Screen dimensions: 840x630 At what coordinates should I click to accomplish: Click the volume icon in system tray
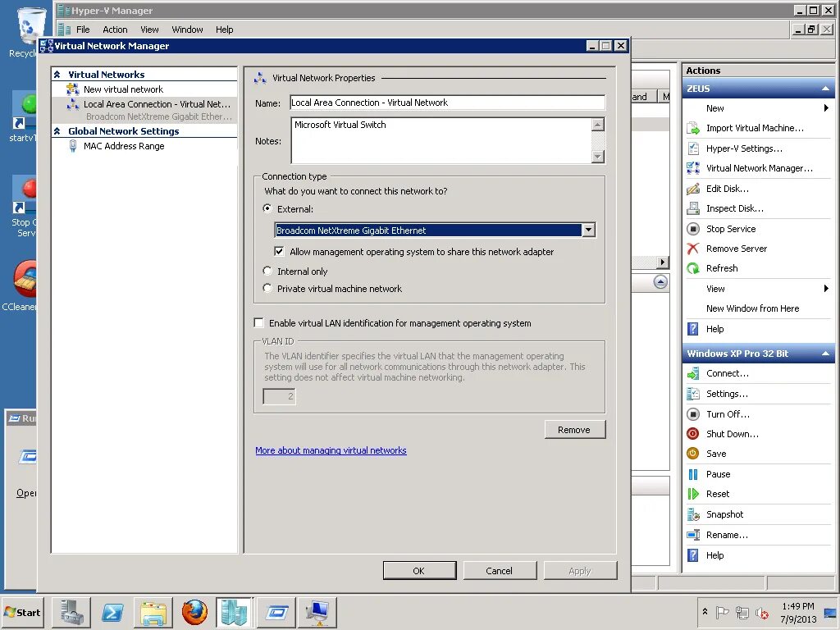pyautogui.click(x=761, y=612)
